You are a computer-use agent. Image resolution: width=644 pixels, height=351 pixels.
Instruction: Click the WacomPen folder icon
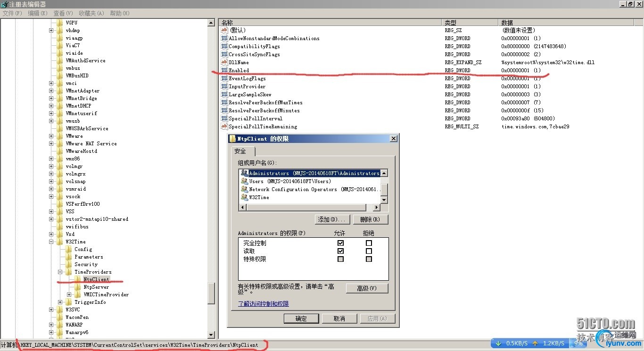59,317
